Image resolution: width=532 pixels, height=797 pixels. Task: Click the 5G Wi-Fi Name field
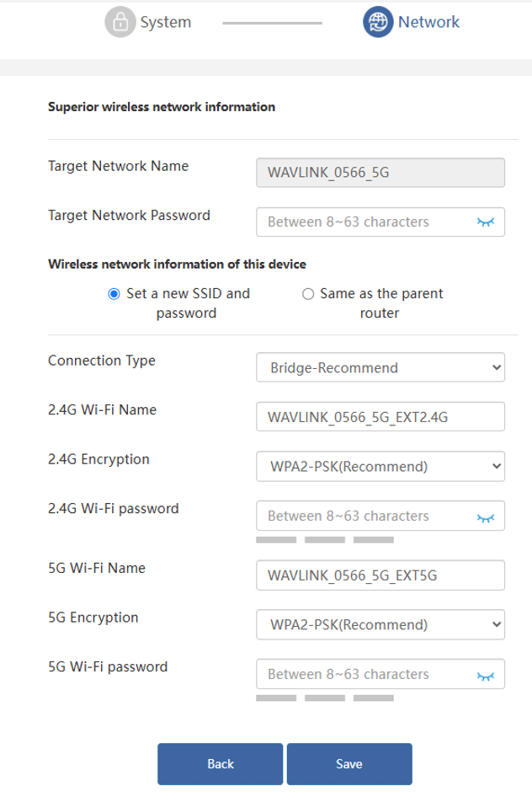(380, 575)
